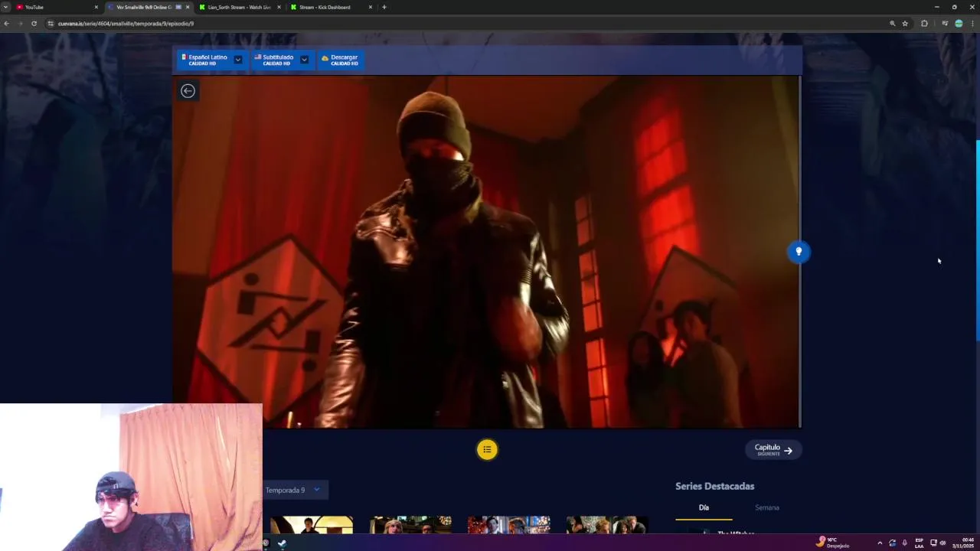
Task: Click the video player frame
Action: pos(486,251)
